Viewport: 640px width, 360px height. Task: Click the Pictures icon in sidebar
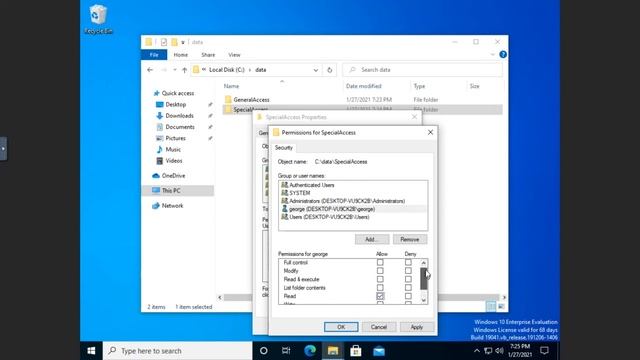tap(160, 138)
